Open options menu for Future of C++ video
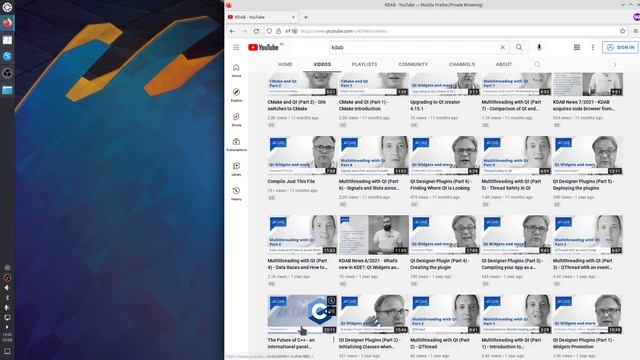The width and height of the screenshot is (640, 360). (x=333, y=340)
